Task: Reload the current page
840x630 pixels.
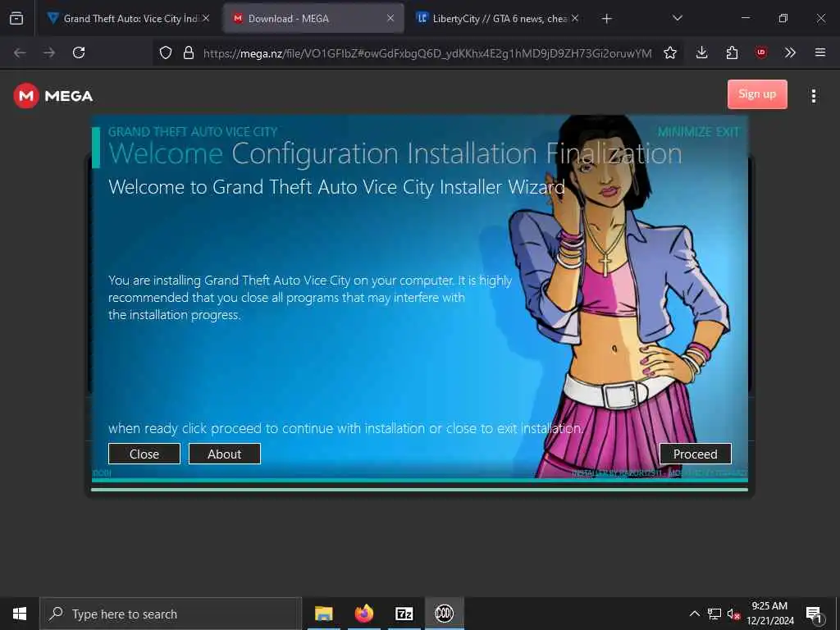Action: click(79, 52)
